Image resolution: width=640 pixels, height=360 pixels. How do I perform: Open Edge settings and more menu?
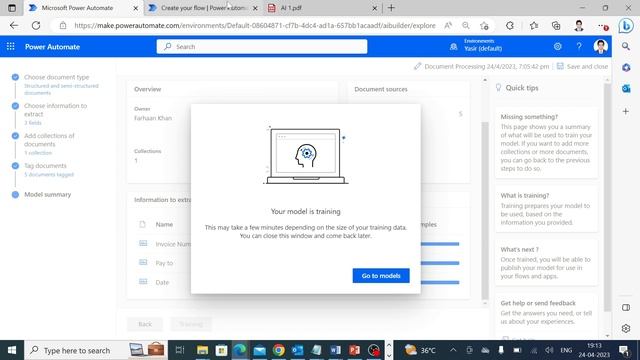(x=603, y=26)
